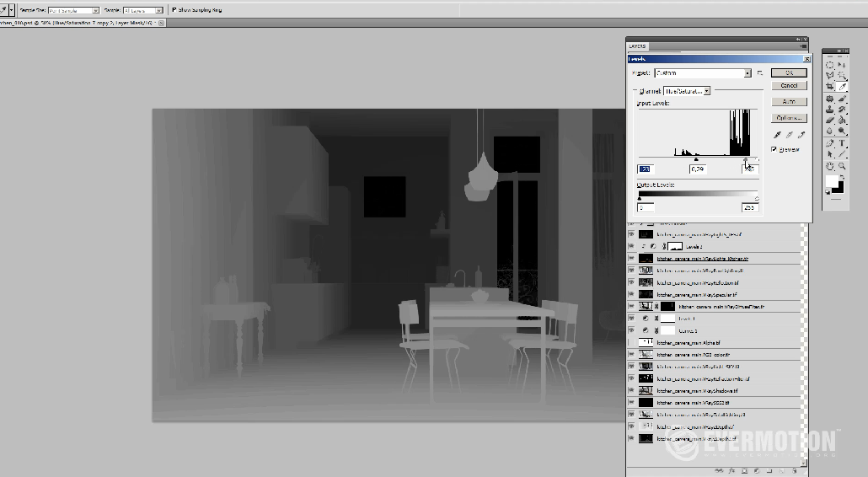This screenshot has height=477, width=868.
Task: Collapse the toolbox panel arrows
Action: 840,51
